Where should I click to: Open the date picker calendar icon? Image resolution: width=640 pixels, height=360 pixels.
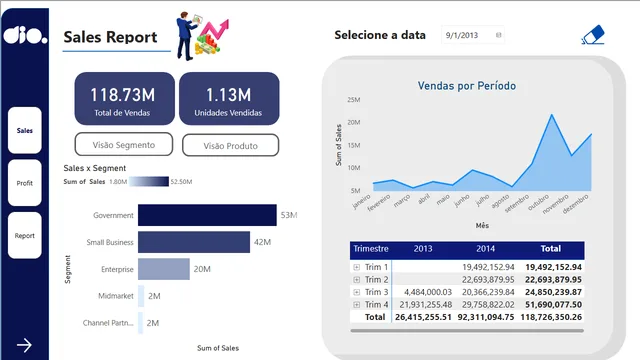(x=498, y=35)
